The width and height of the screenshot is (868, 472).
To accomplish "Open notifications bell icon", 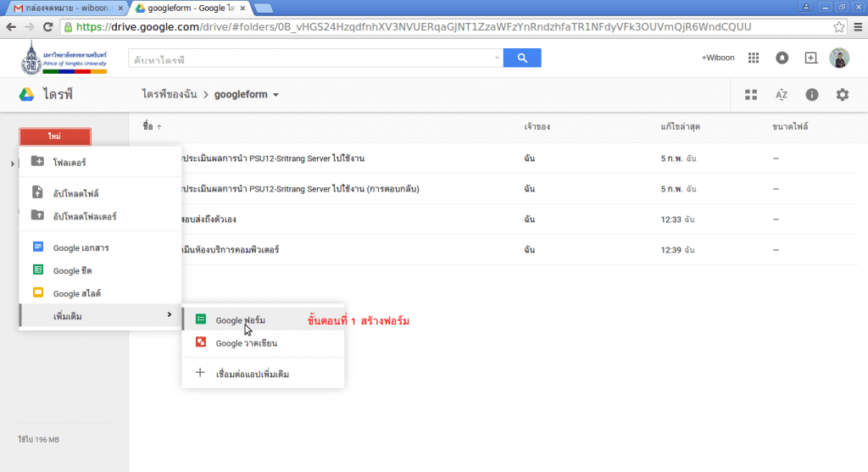I will coord(782,58).
